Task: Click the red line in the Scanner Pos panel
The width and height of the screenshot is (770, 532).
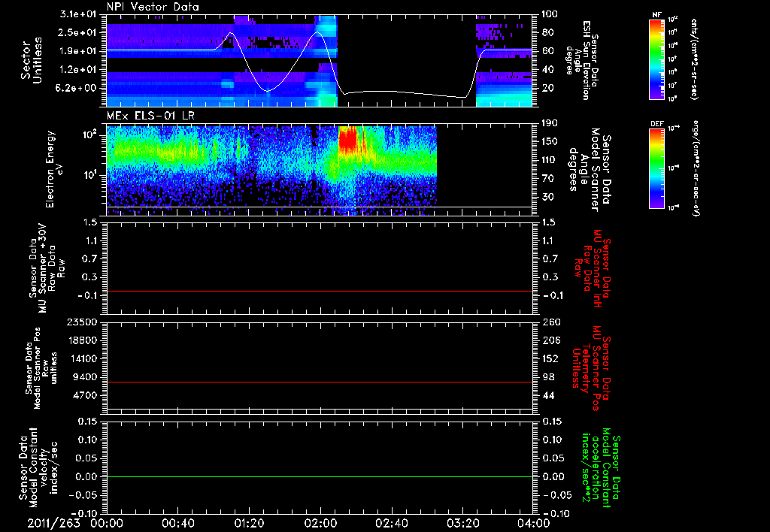Action: tap(319, 382)
